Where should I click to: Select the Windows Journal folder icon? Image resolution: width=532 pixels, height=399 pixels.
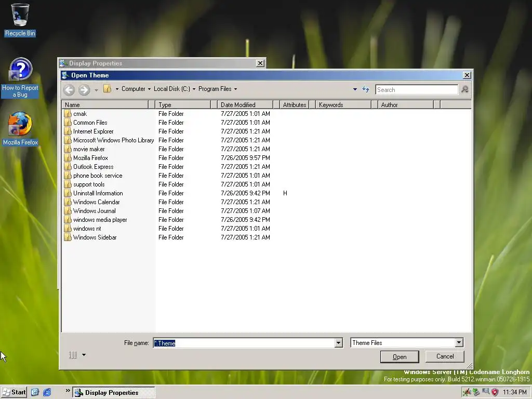point(68,211)
